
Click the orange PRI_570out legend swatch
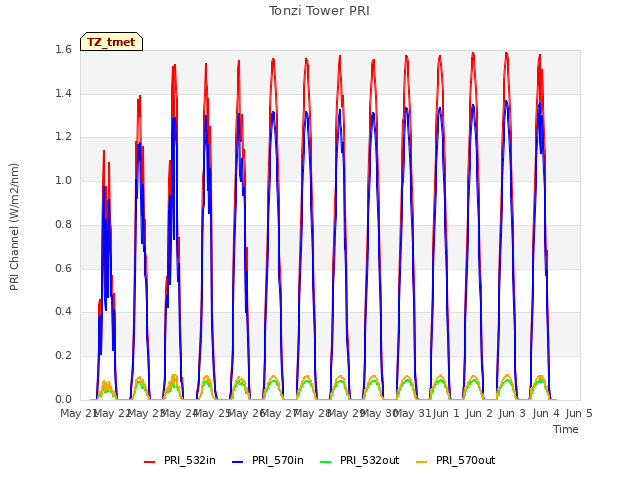tap(422, 462)
